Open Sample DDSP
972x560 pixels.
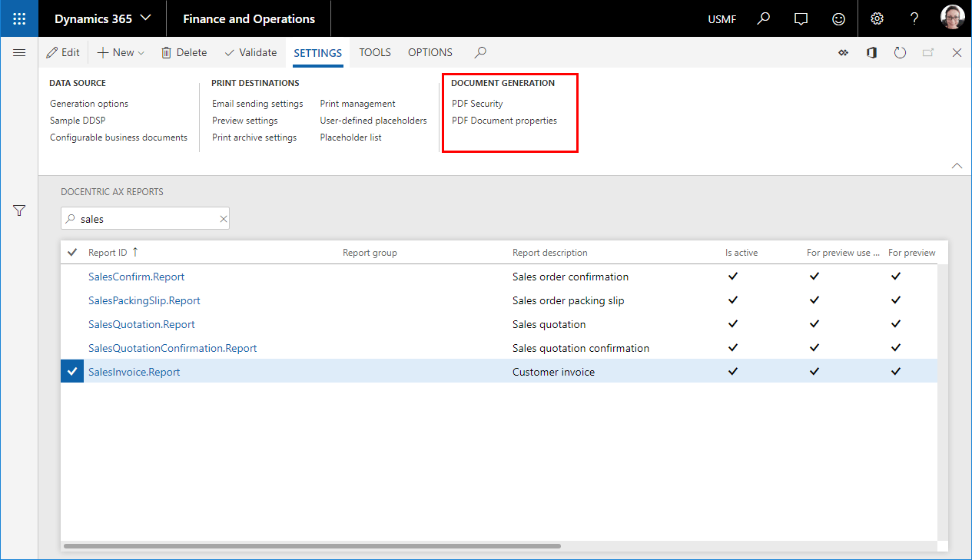pos(78,121)
